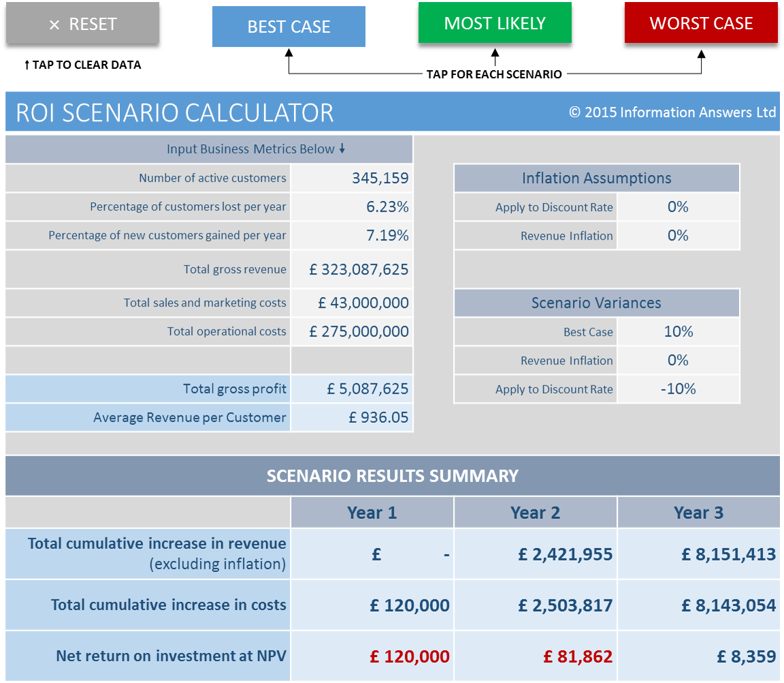Click the new customers gained percentage field
Viewport: 784px width, 683px height.
[x=352, y=236]
